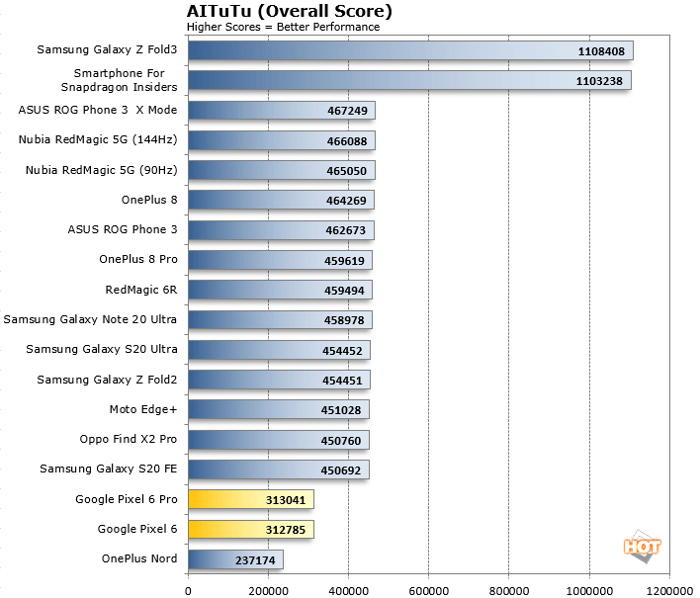
Task: Select the Google Pixel 6 Pro label
Action: [x=127, y=499]
